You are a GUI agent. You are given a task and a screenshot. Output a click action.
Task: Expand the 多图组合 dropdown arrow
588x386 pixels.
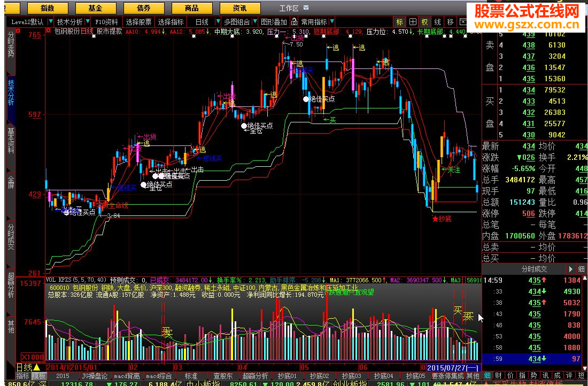pyautogui.click(x=256, y=22)
